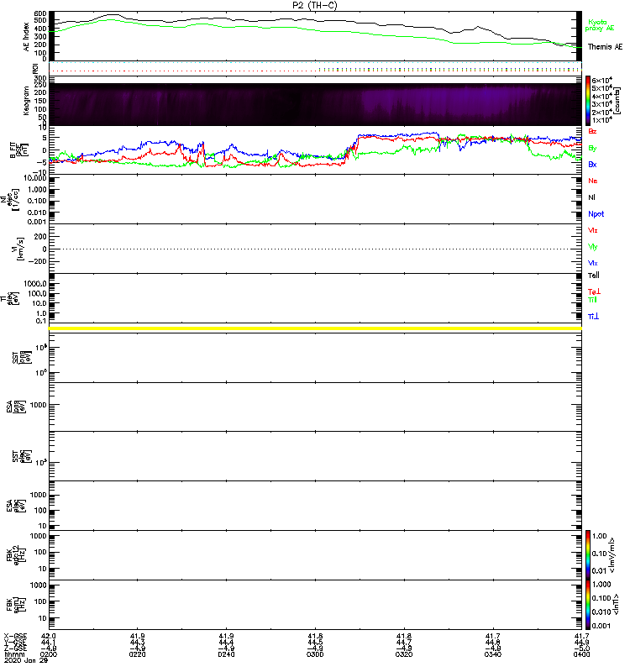The image size is (630, 672).
Task: Click the FBK scm [Hz] axis label
Action: (x=16, y=604)
